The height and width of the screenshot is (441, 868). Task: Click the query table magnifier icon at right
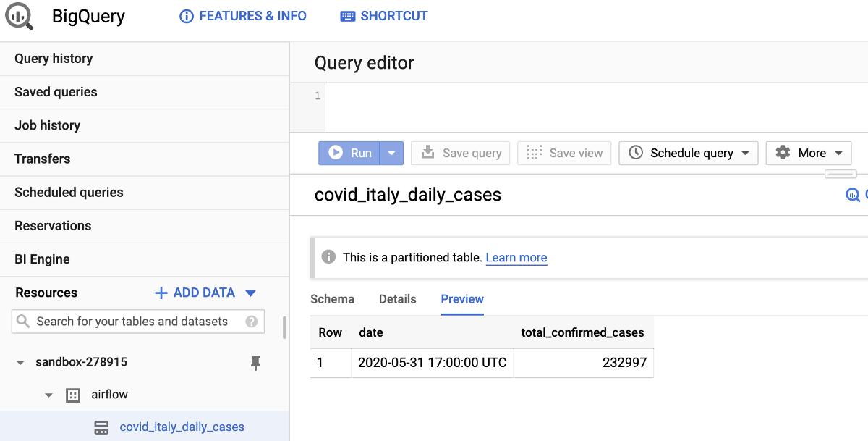(854, 195)
